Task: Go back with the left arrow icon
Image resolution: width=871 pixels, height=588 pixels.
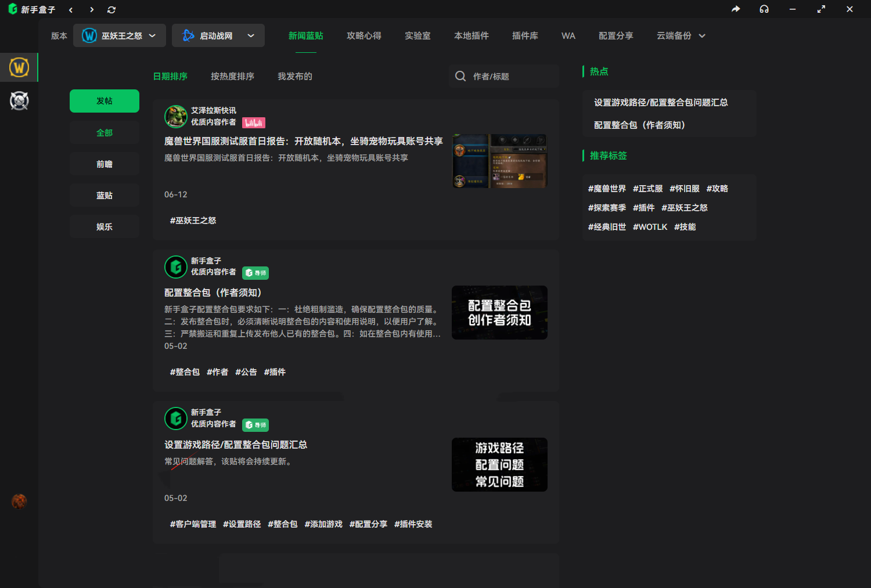Action: tap(71, 10)
